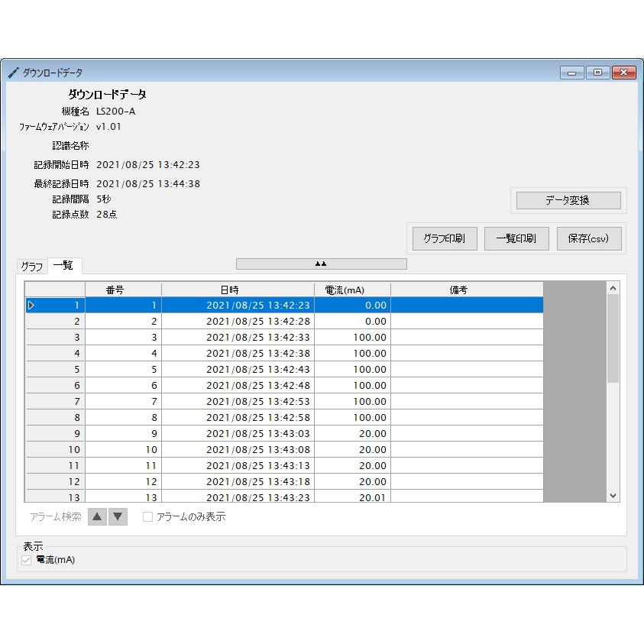Click 番号 cell 12
644x644 pixels.
(123, 481)
